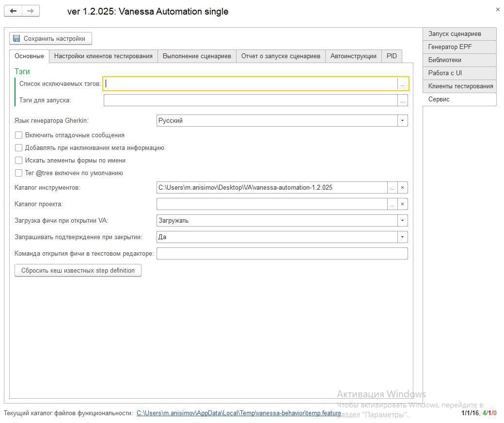Toggle Добавлять при накликивании мета информацию
Viewport: 504px width, 423px height.
(x=18, y=147)
